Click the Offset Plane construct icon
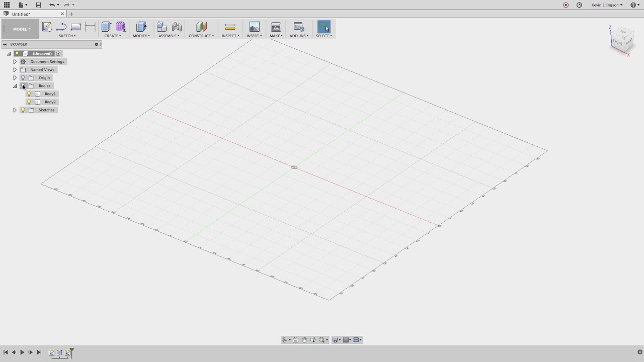 click(x=201, y=27)
